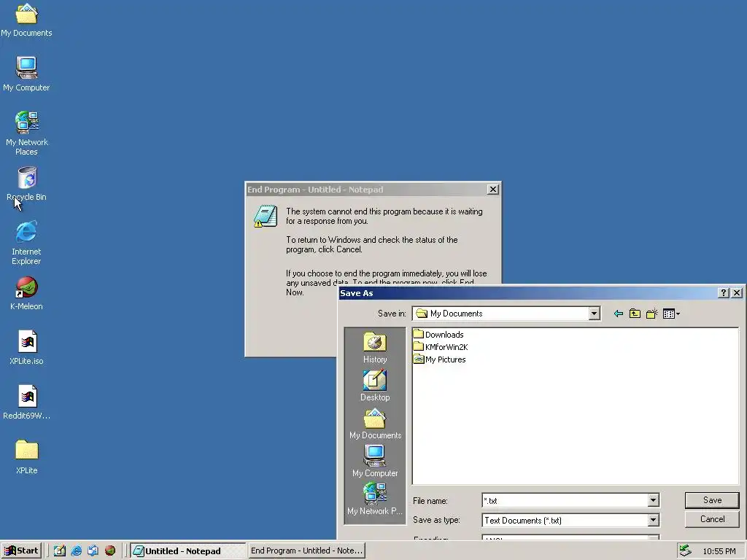Select the Recycle Bin icon

[x=26, y=184]
